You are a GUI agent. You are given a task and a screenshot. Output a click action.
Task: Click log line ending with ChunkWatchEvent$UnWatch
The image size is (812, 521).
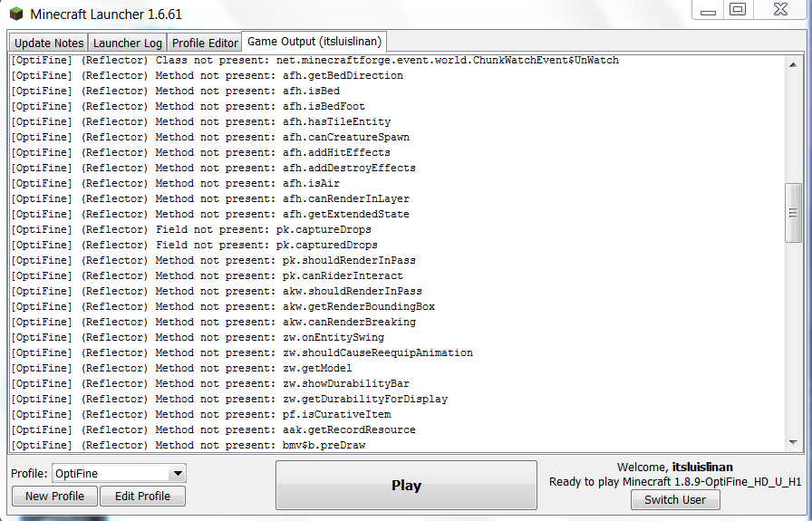click(314, 60)
